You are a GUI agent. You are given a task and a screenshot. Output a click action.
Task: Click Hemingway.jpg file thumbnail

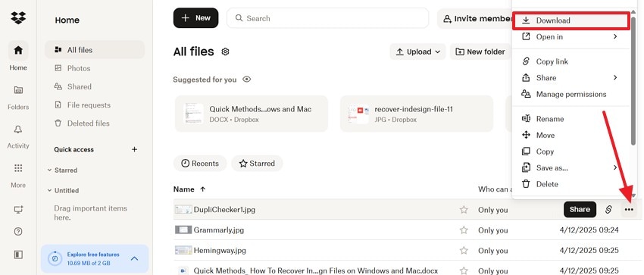pos(183,250)
